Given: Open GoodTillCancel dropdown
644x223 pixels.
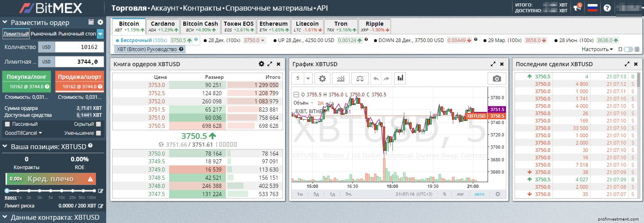Looking at the screenshot, I should [23, 133].
